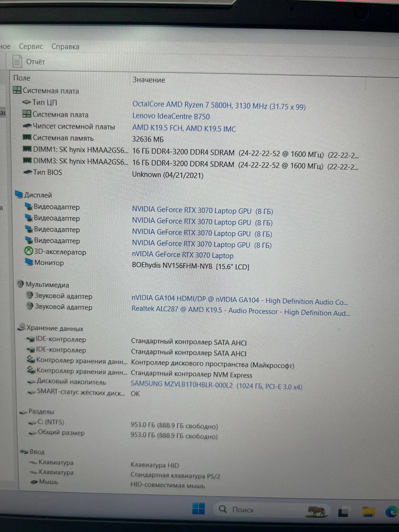
Task: Open the SAMSUNG MZVLB1T0HBLR-000L2 drive link
Action: (x=216, y=385)
